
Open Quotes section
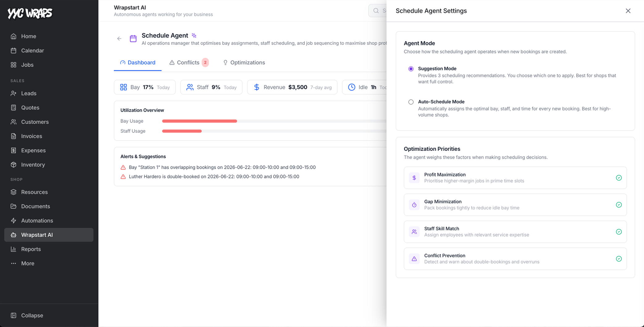49,107
